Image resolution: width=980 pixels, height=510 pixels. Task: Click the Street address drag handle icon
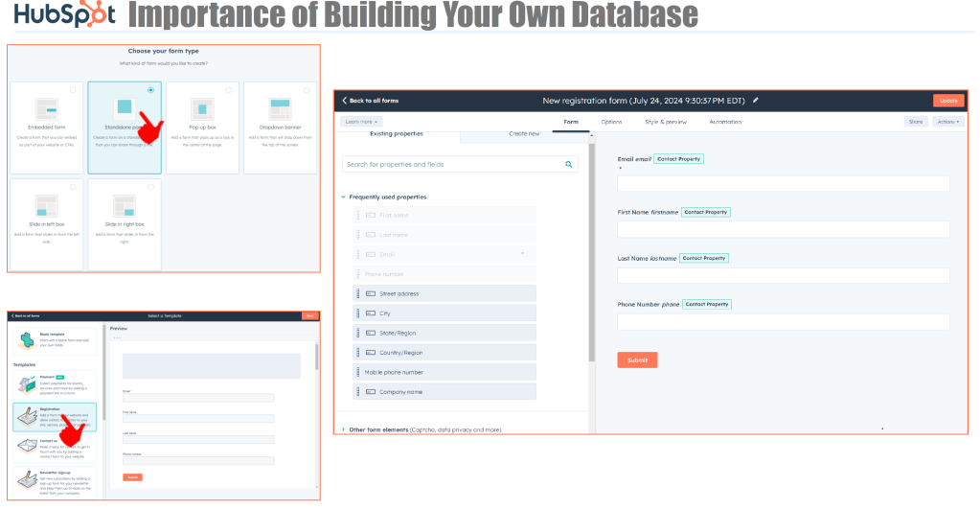click(x=358, y=294)
